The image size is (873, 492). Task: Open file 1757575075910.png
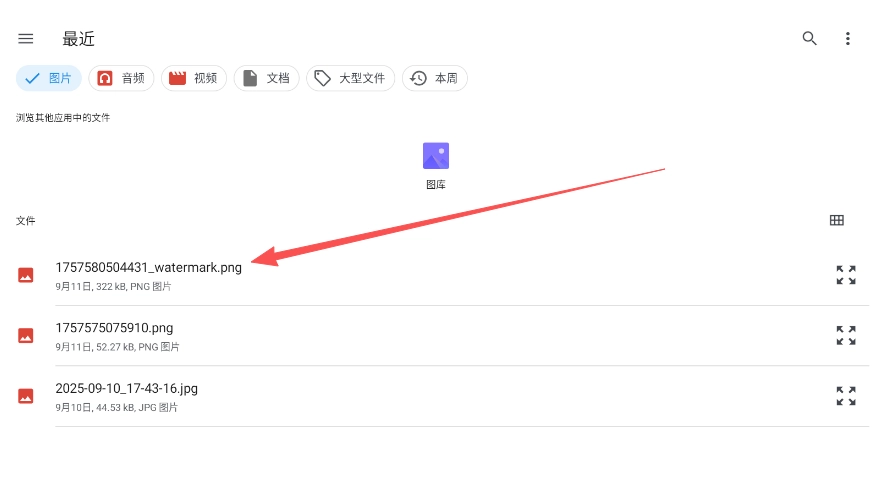click(114, 328)
